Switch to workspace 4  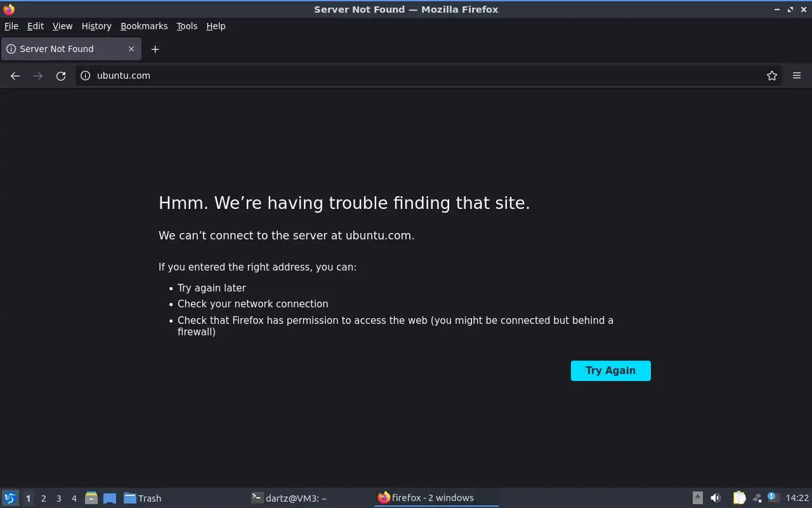pyautogui.click(x=74, y=498)
